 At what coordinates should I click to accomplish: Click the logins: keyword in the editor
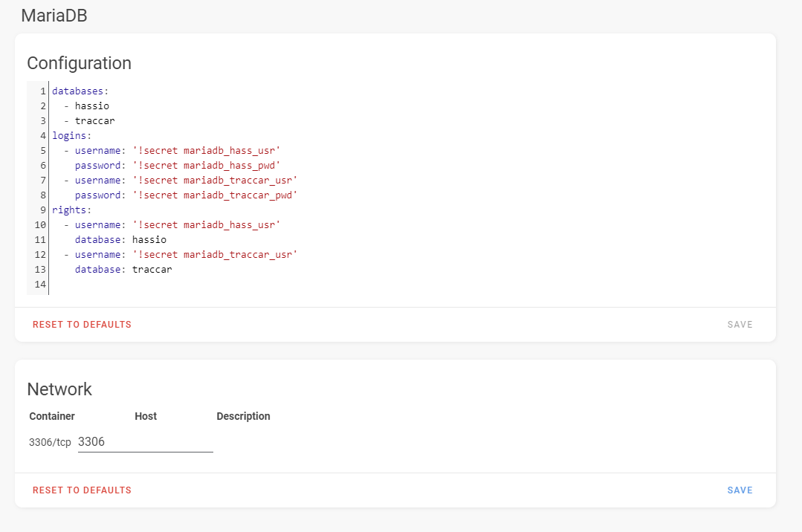coord(69,135)
